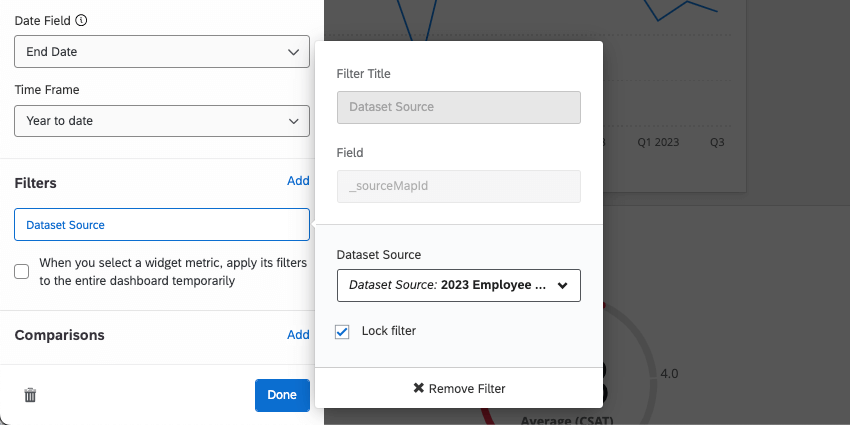Add a new comparison
The width and height of the screenshot is (850, 425).
pyautogui.click(x=298, y=335)
